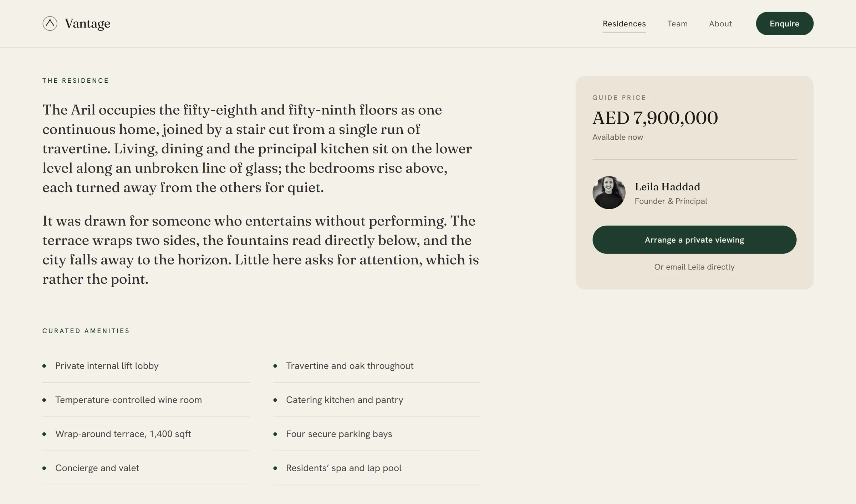Click Arrange a private viewing button
This screenshot has height=504, width=856.
click(694, 240)
